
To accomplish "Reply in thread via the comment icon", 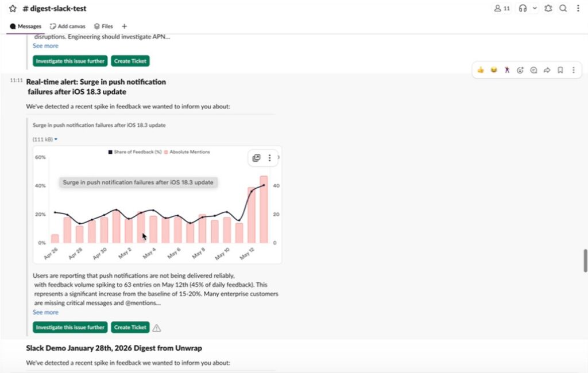I will [533, 69].
